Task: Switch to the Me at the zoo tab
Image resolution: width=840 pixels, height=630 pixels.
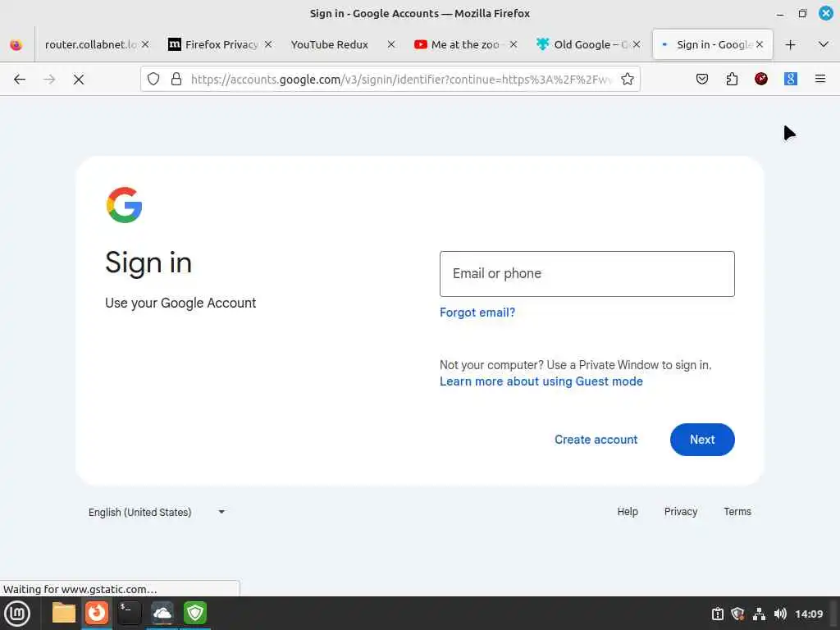Action: (464, 44)
